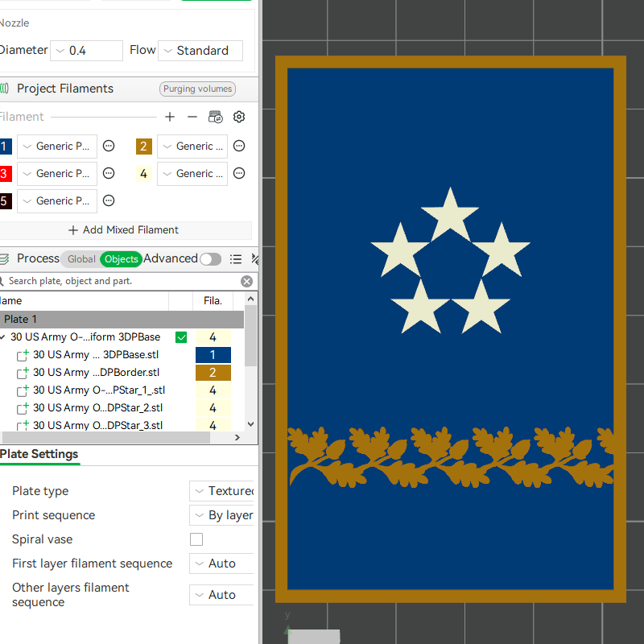Click the Process layers icon
This screenshot has width=644, height=644.
tap(4, 258)
